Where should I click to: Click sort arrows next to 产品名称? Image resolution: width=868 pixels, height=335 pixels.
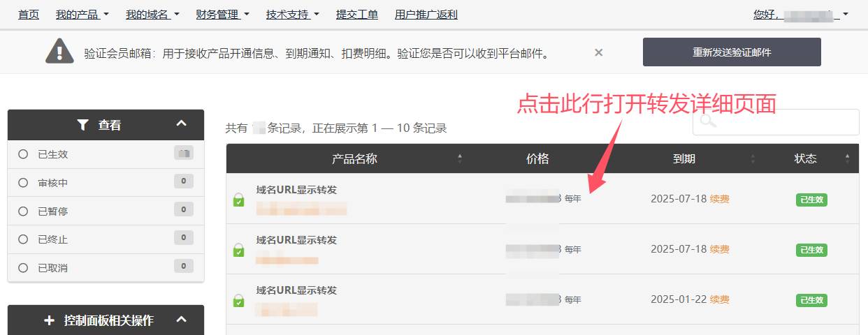pyautogui.click(x=460, y=158)
